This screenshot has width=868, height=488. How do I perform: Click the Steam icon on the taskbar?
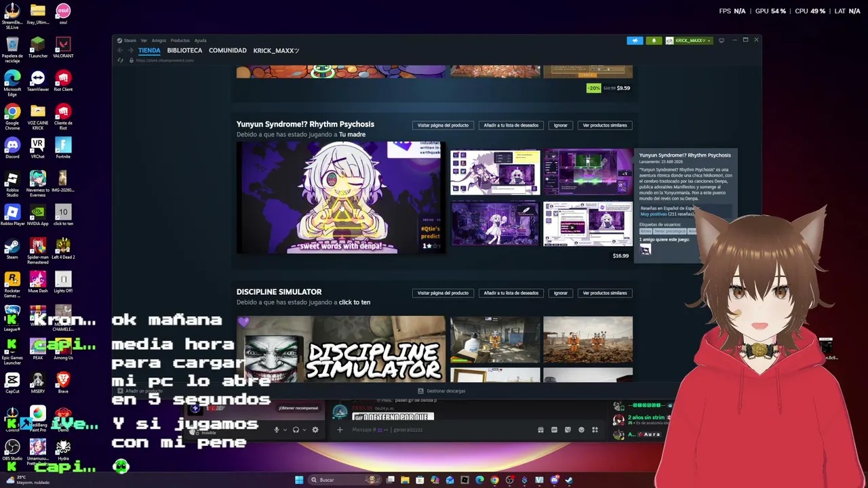tap(569, 480)
